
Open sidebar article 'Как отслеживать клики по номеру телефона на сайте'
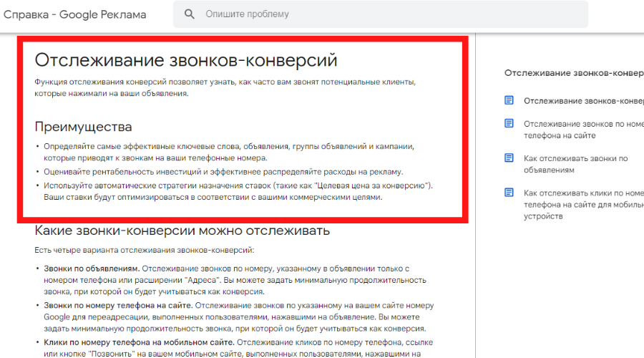[x=584, y=204]
